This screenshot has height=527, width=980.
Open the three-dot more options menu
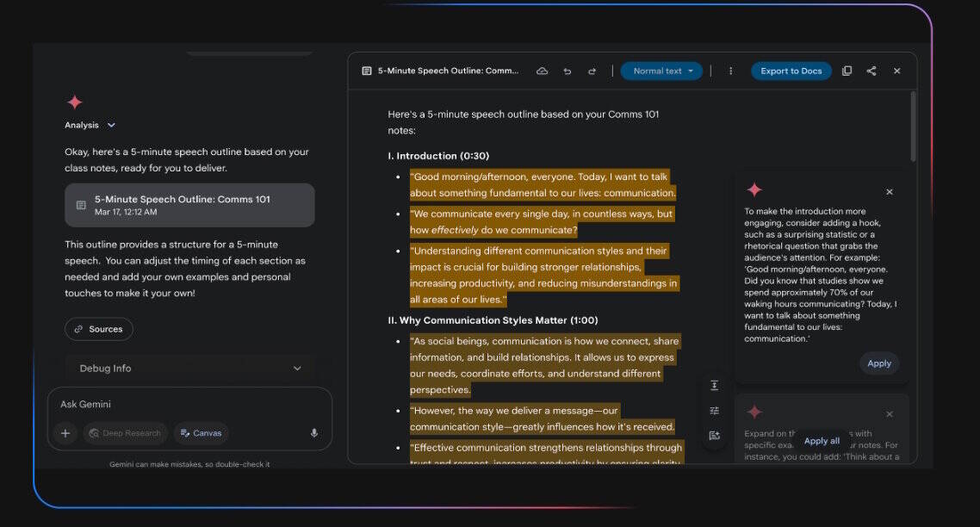coord(730,71)
